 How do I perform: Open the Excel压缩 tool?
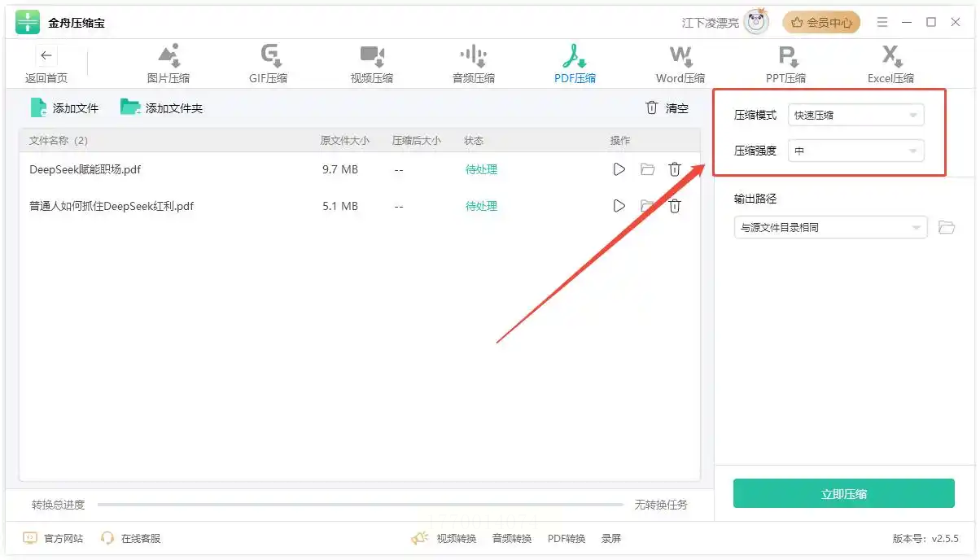tap(890, 65)
